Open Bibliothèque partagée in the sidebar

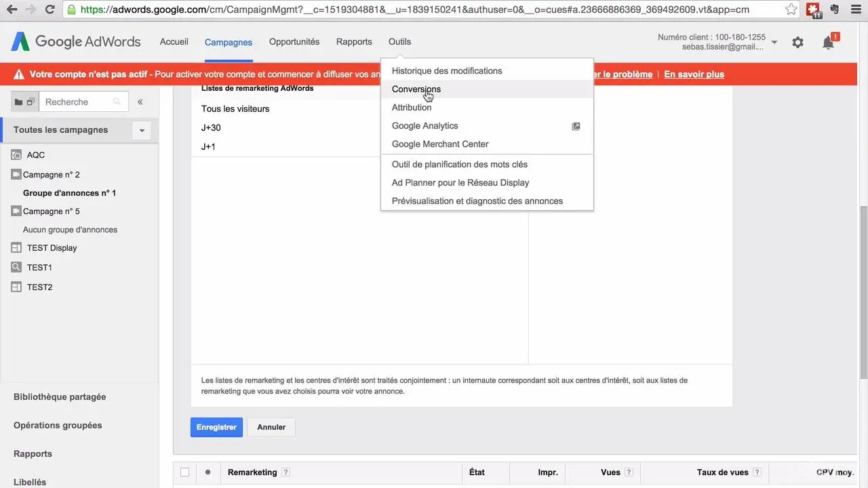point(60,396)
